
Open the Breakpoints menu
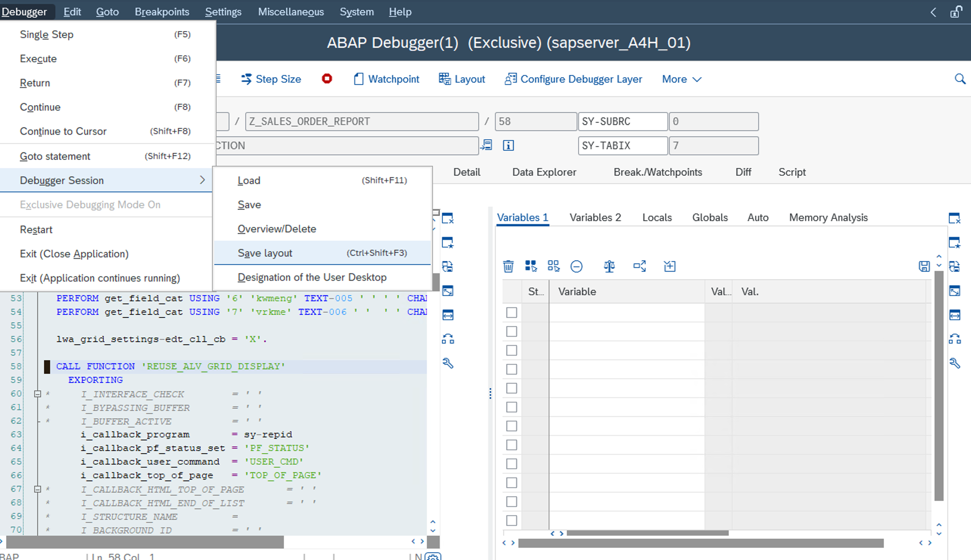(x=162, y=12)
